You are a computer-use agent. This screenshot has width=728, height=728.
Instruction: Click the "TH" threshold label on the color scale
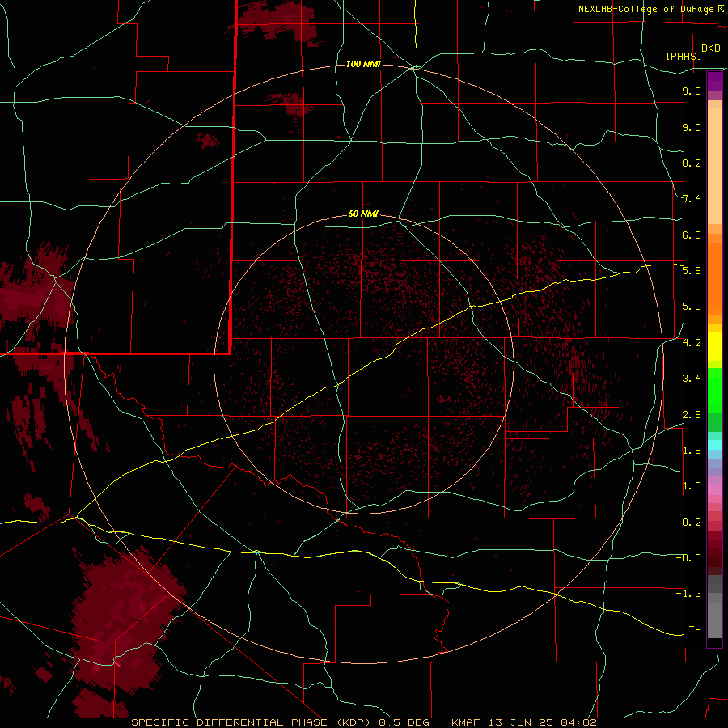tap(695, 630)
